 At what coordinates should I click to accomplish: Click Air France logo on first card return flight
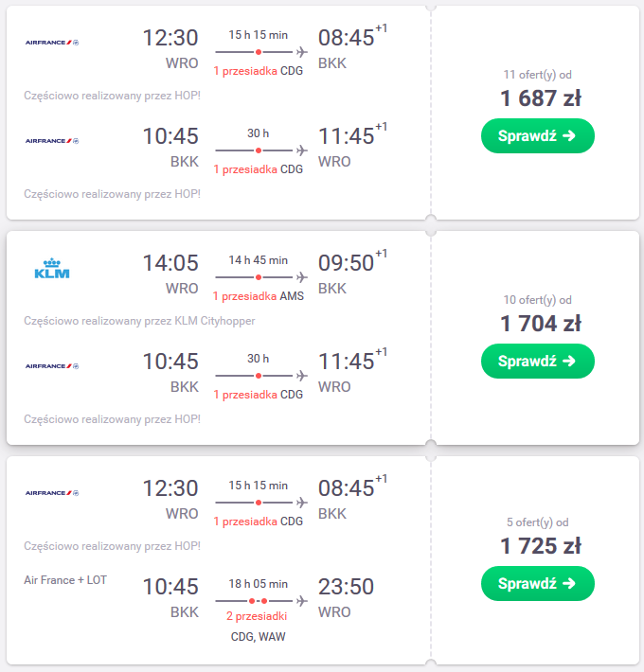(52, 141)
